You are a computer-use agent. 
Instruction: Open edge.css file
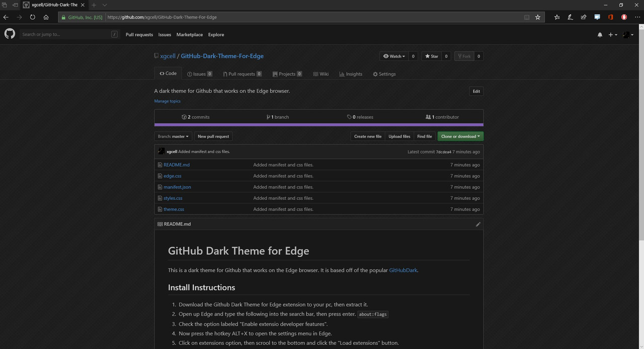point(173,176)
